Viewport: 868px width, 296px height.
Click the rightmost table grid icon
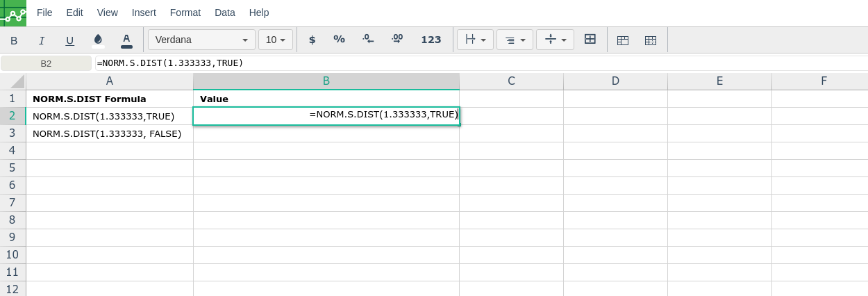[651, 40]
